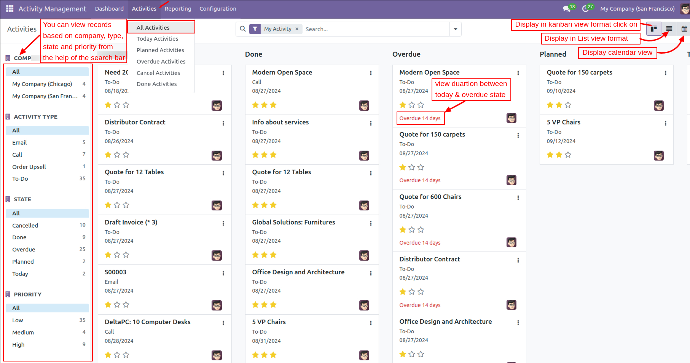Open kebab menu on Quote for 600 Chairs card
This screenshot has height=363, width=690.
tap(518, 198)
